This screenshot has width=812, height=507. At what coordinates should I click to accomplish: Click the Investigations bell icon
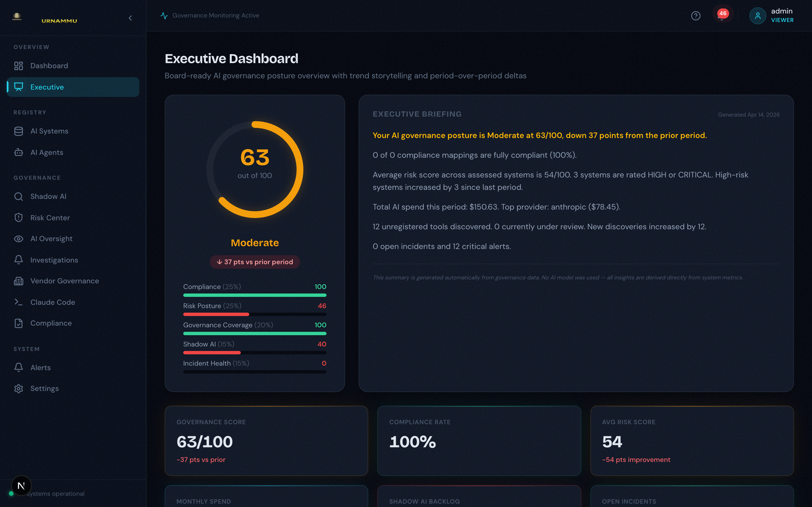tap(18, 259)
